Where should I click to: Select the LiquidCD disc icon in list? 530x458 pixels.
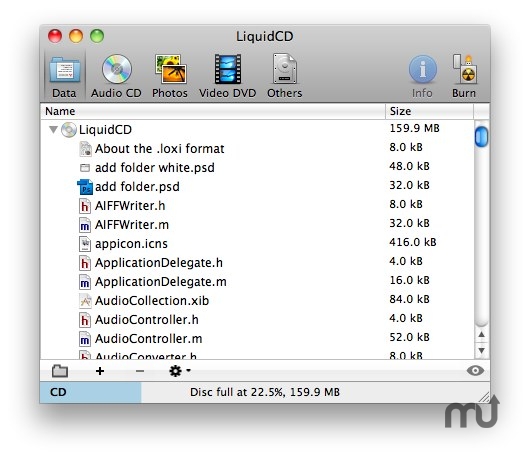(69, 130)
